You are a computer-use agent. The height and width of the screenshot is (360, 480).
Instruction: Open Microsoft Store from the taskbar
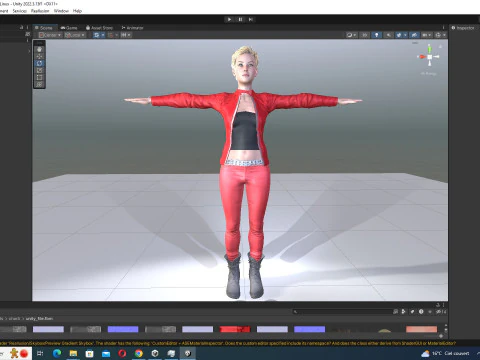90,353
